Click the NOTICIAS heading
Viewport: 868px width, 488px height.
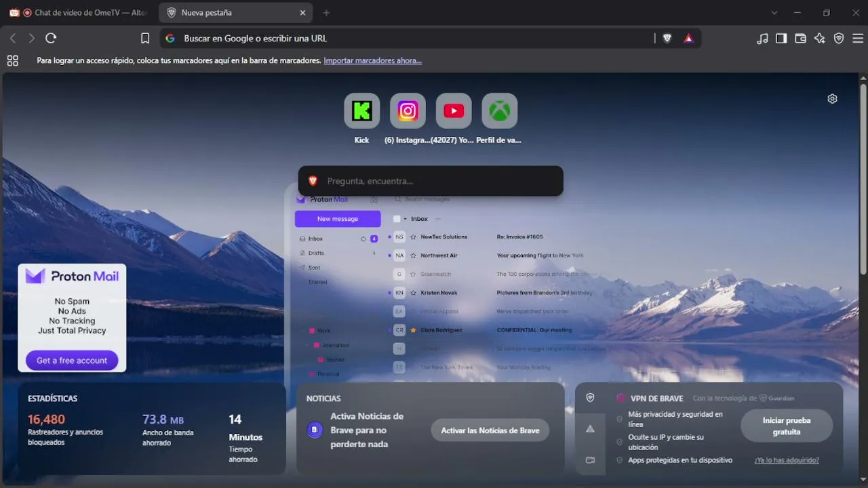(323, 399)
